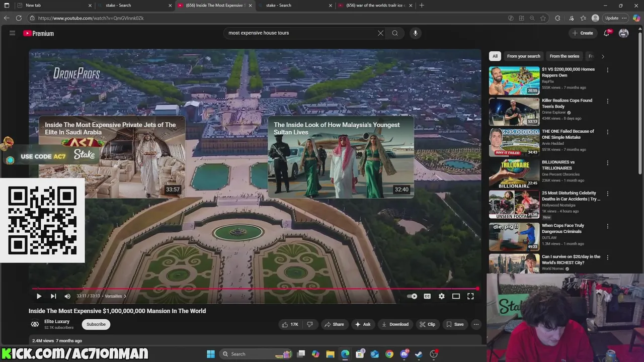
Task: Open the Windows Start menu
Action: click(211, 354)
